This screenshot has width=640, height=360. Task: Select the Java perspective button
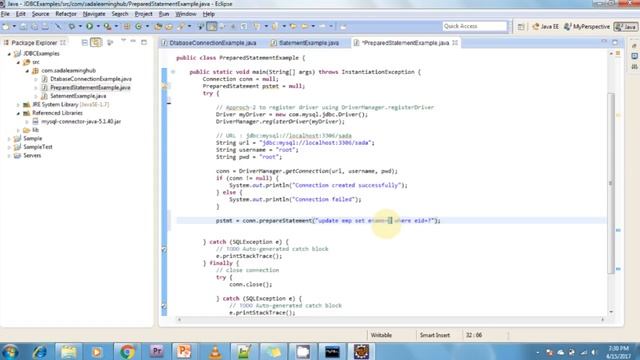click(626, 27)
